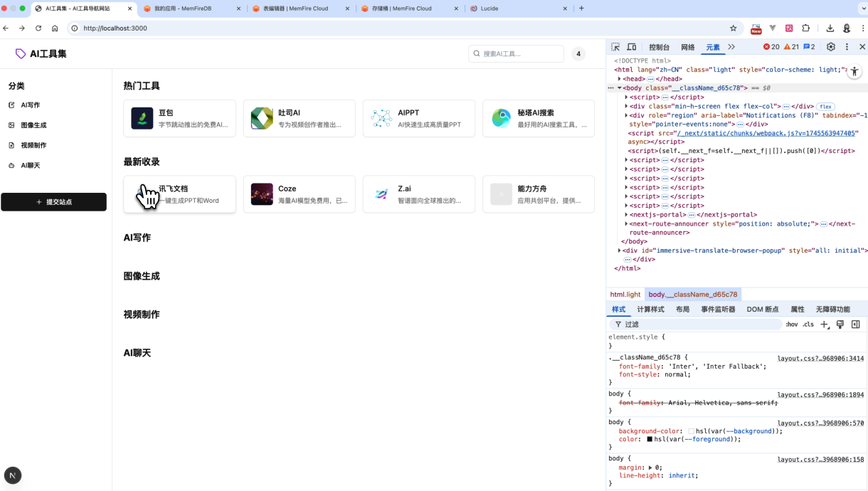Screen dimensions: 868x491
Task: Toggle the device toolbar emulation icon
Action: tap(631, 47)
